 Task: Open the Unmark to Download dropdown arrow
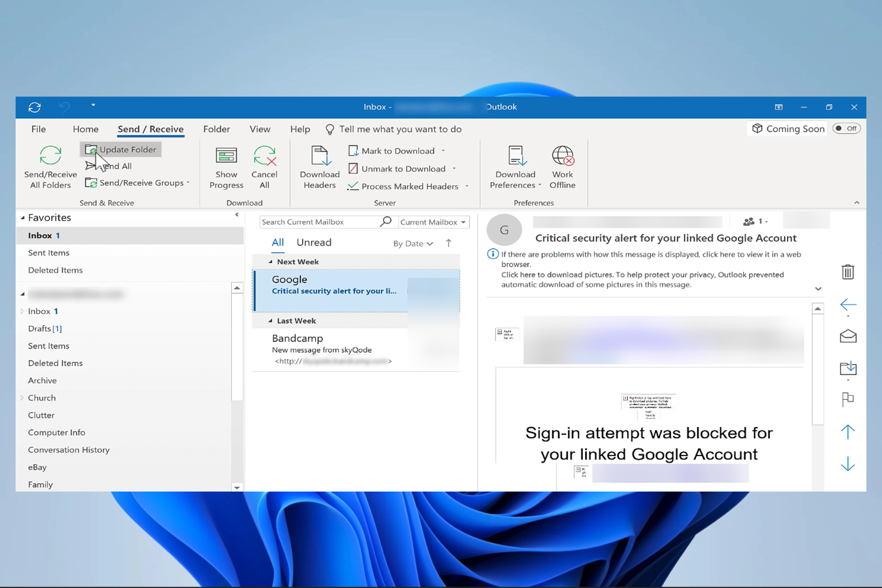point(454,169)
